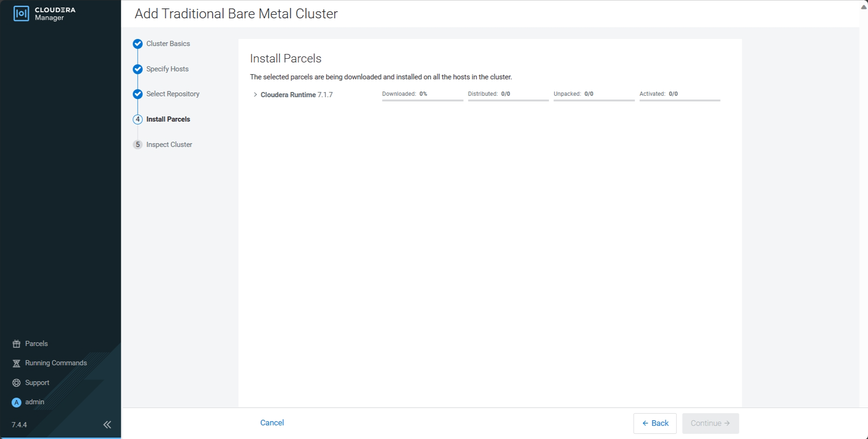Open Running Commands from the sidebar
This screenshot has width=868, height=439.
point(56,363)
